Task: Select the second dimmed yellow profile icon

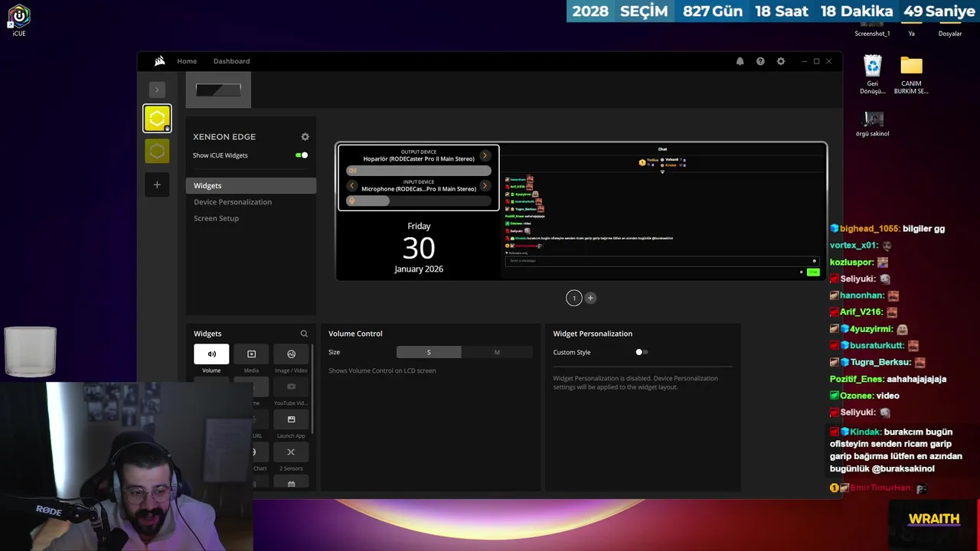Action: point(157,151)
